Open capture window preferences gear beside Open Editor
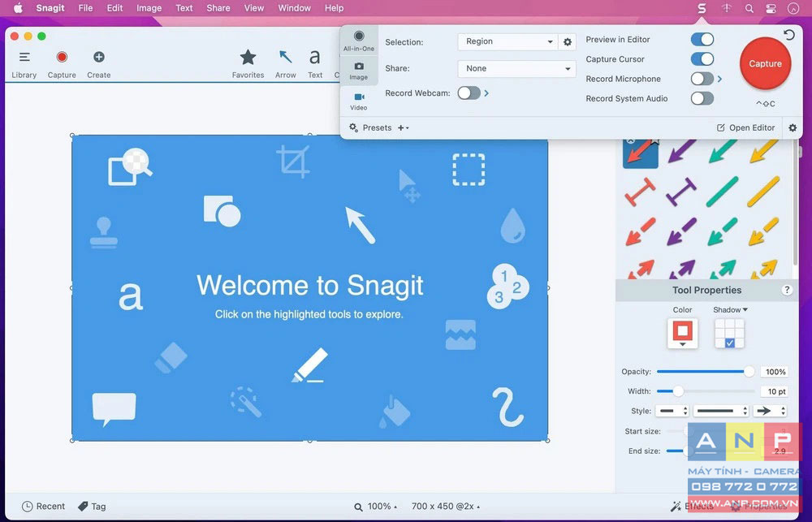The width and height of the screenshot is (812, 522). (x=793, y=127)
